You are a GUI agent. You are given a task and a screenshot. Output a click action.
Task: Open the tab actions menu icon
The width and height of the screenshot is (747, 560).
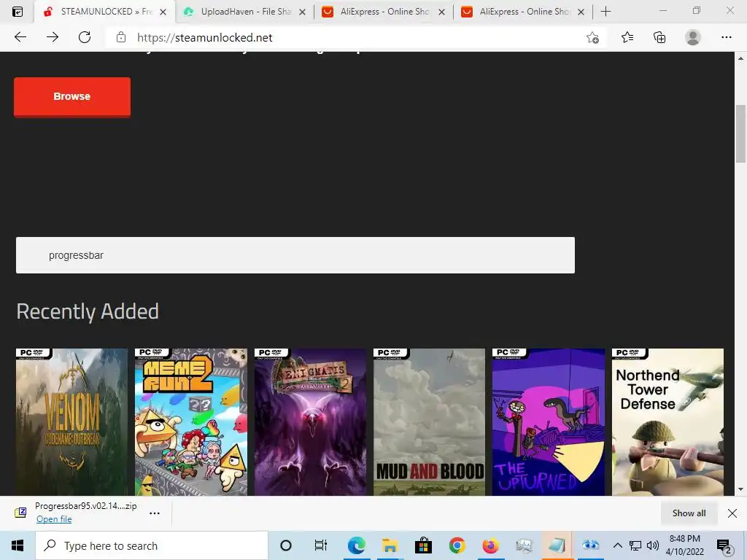pyautogui.click(x=18, y=12)
